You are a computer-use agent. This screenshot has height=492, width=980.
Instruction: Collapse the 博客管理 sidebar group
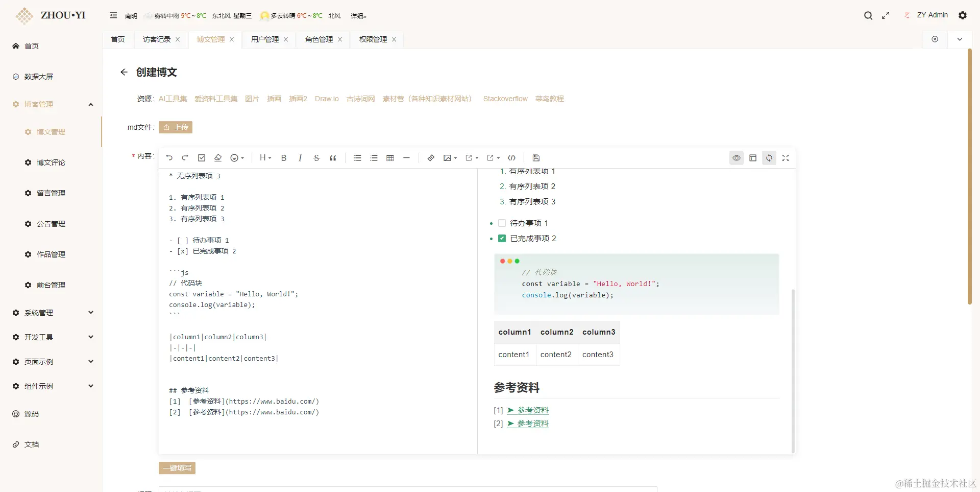(51, 104)
